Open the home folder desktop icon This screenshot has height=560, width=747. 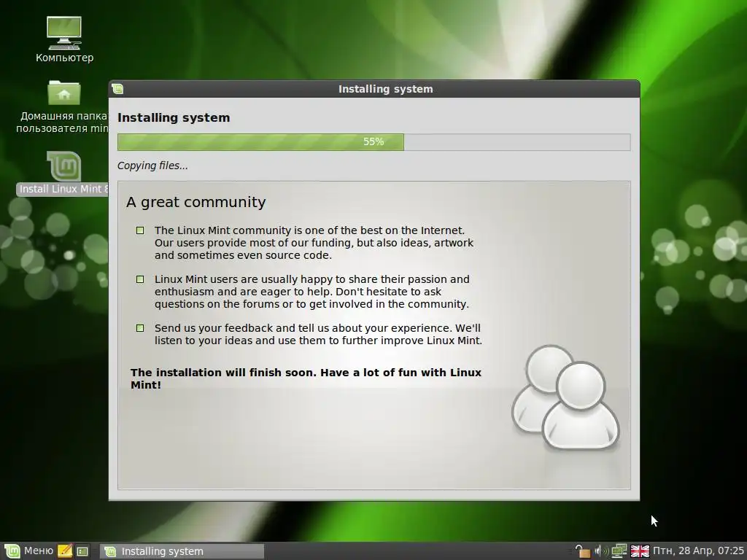(63, 106)
